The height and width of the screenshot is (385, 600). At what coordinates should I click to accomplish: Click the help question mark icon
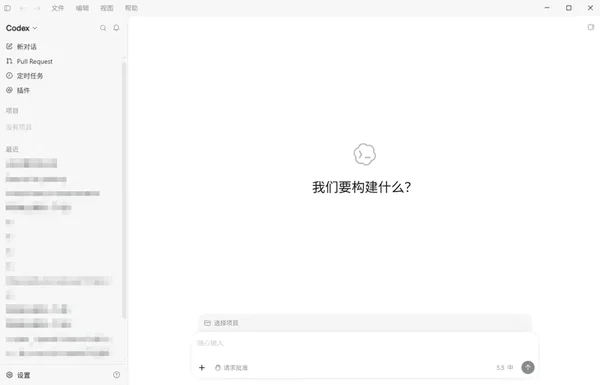[x=116, y=375]
